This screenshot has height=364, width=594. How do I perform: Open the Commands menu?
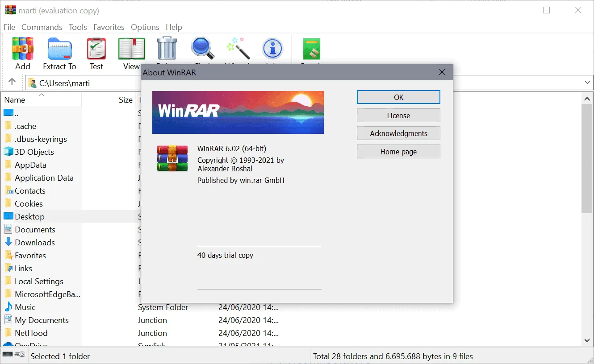click(x=42, y=27)
